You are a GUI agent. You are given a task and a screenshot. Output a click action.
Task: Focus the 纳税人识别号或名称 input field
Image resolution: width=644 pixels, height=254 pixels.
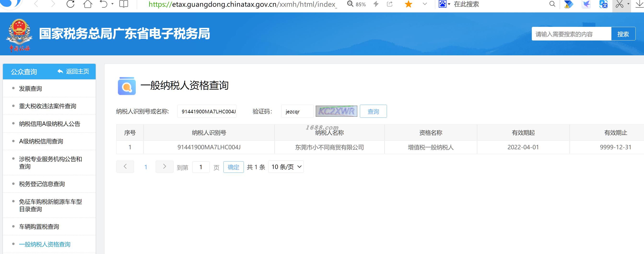(207, 111)
